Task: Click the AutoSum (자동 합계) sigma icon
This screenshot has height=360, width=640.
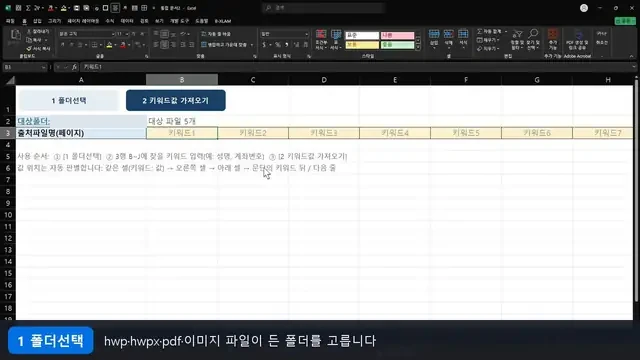Action: tap(480, 31)
